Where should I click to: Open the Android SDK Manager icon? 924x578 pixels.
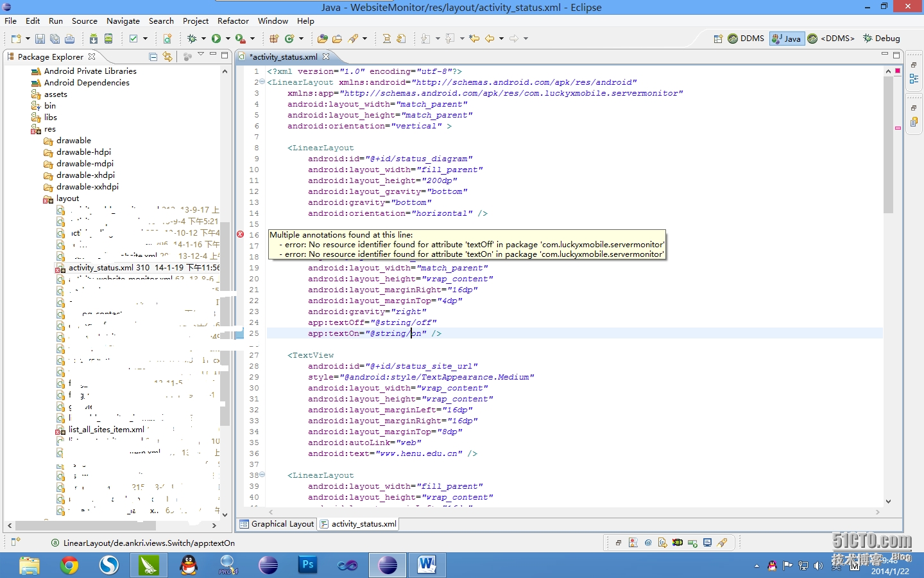[x=94, y=39]
